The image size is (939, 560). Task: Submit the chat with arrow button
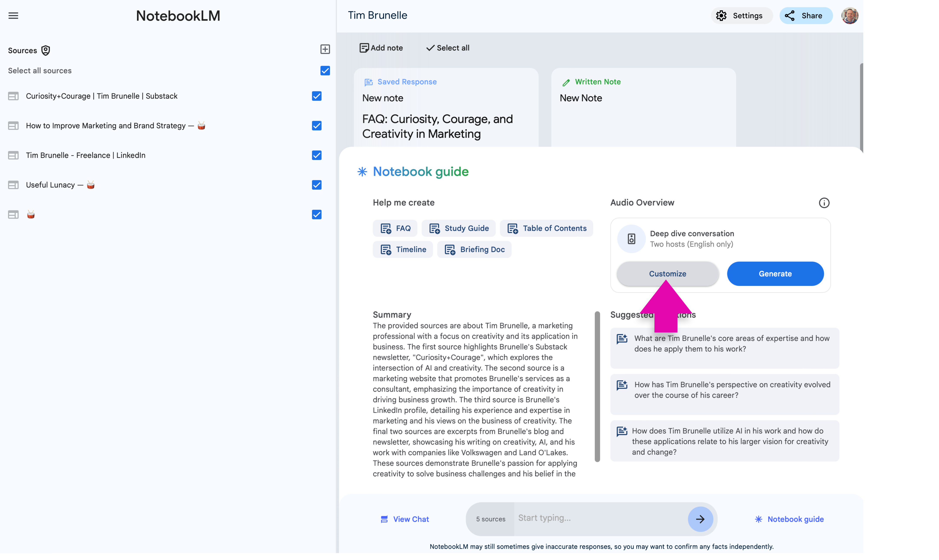[x=700, y=519]
